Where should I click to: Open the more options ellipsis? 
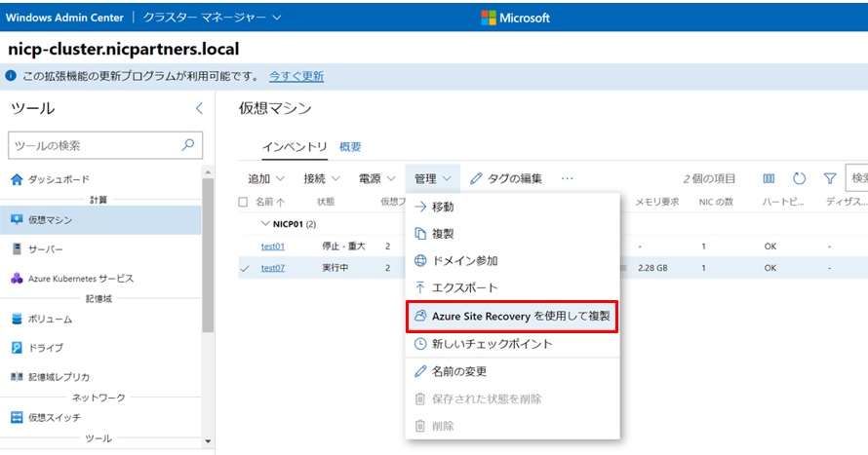(x=567, y=178)
